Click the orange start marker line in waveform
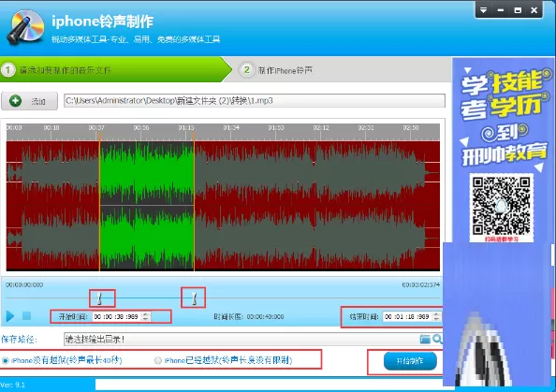The width and height of the screenshot is (556, 392). tap(99, 202)
